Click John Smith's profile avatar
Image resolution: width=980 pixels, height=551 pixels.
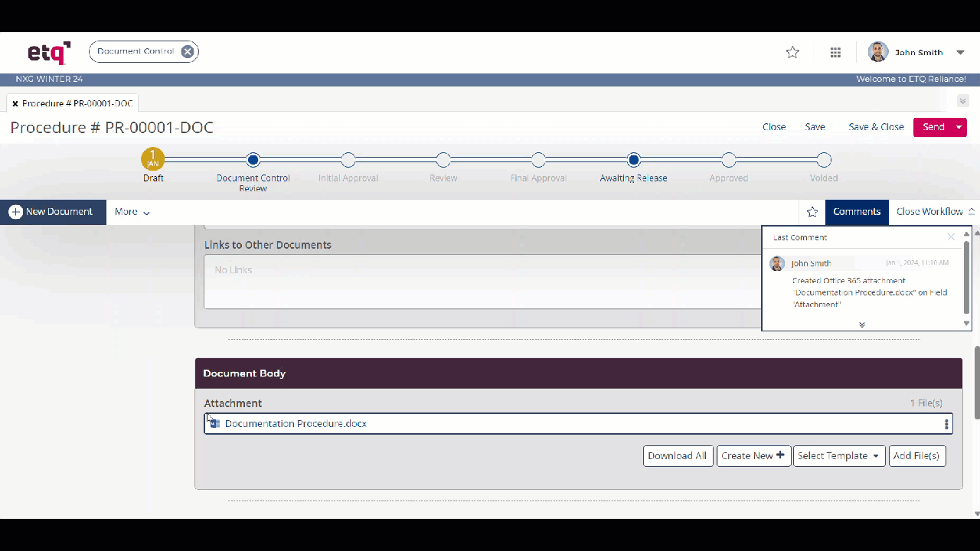(x=877, y=51)
